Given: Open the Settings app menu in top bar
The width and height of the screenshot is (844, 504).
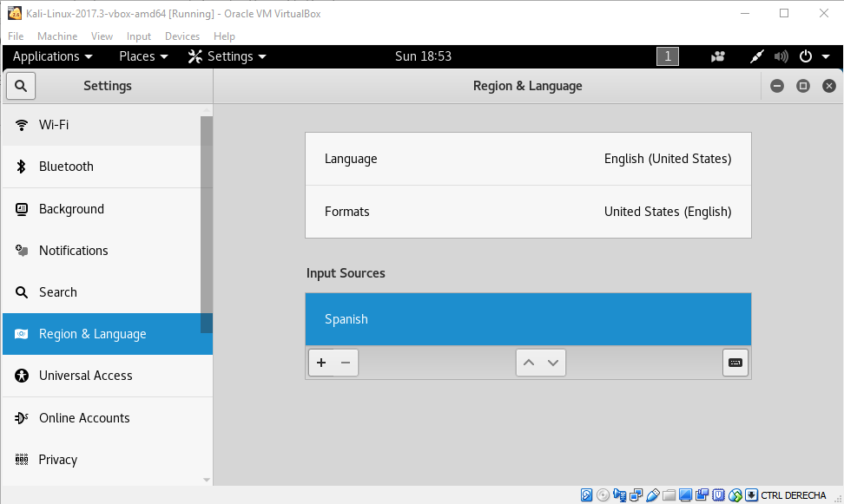Looking at the screenshot, I should tap(227, 56).
